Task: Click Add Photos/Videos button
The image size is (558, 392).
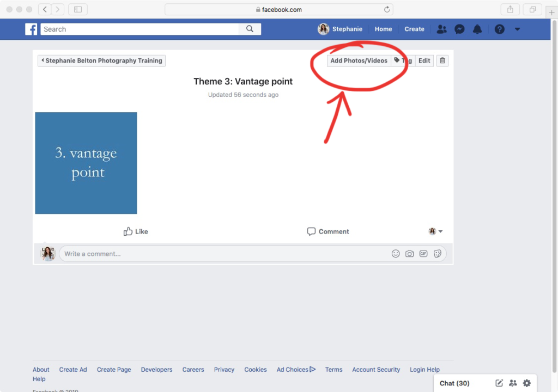Action: [359, 60]
